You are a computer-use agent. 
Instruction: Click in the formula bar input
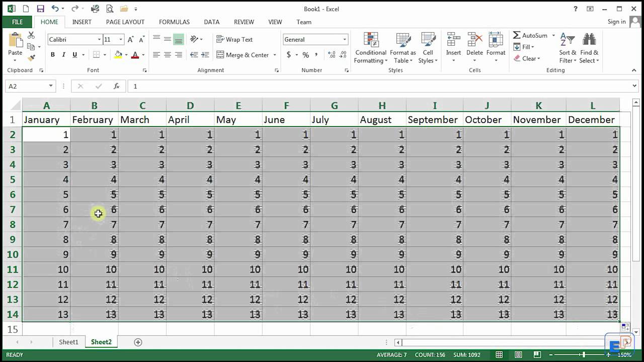378,86
